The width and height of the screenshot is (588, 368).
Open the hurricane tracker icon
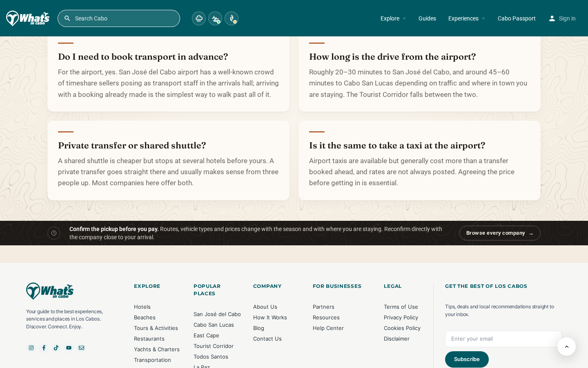pyautogui.click(x=232, y=18)
